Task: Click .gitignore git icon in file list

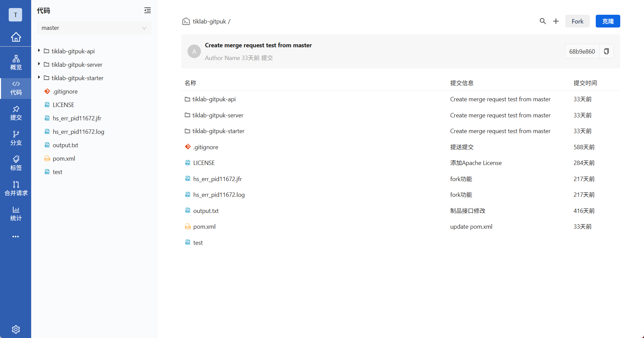Action: [x=188, y=147]
